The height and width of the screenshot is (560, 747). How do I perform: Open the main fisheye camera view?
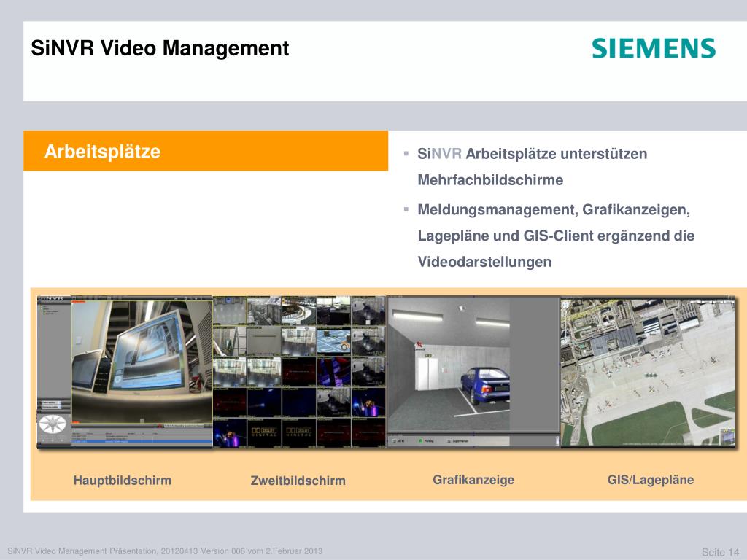point(142,362)
